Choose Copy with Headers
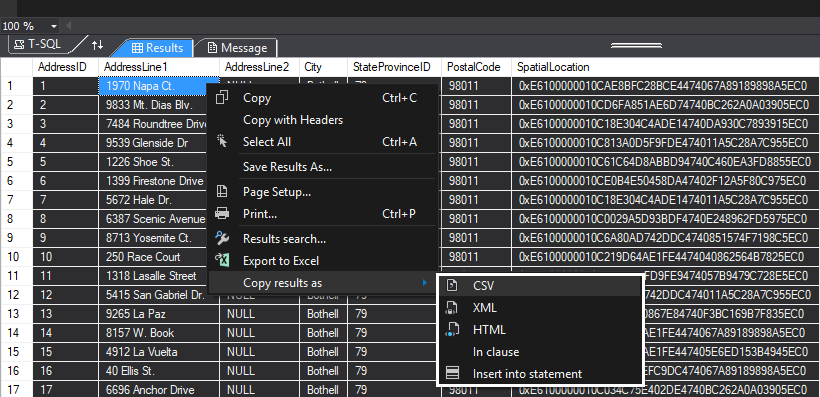Viewport: 820px width, 397px height. [x=322, y=120]
